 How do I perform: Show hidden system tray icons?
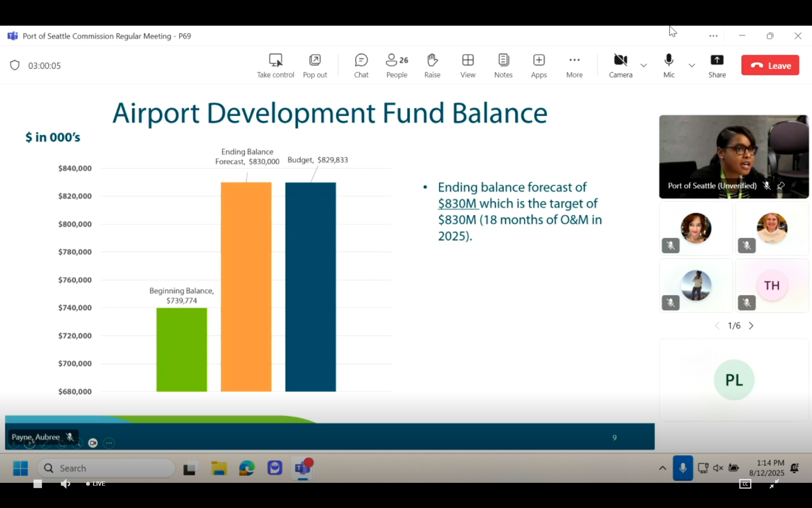tap(663, 468)
